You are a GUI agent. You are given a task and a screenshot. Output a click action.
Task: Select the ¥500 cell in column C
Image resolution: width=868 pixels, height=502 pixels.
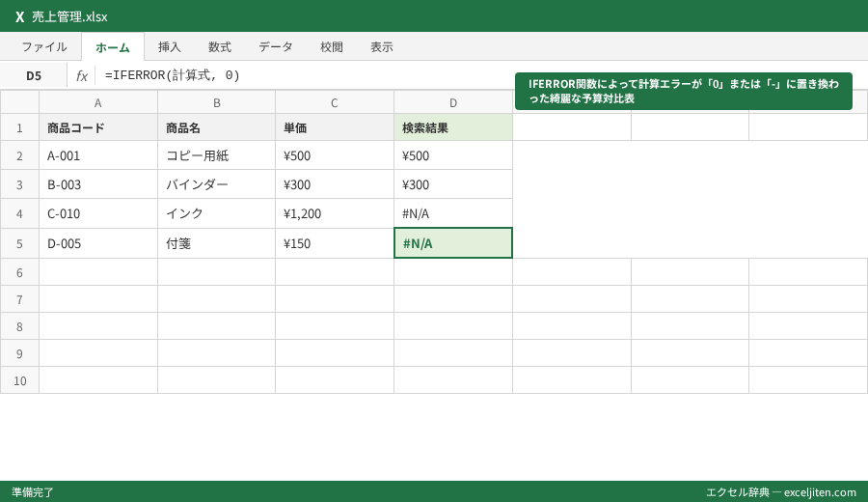(x=335, y=155)
